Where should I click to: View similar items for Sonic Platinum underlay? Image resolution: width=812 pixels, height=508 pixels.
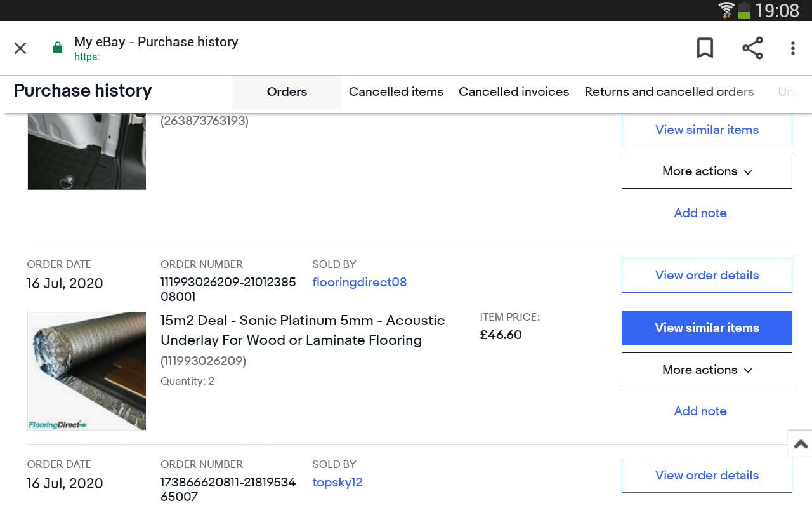pos(707,328)
